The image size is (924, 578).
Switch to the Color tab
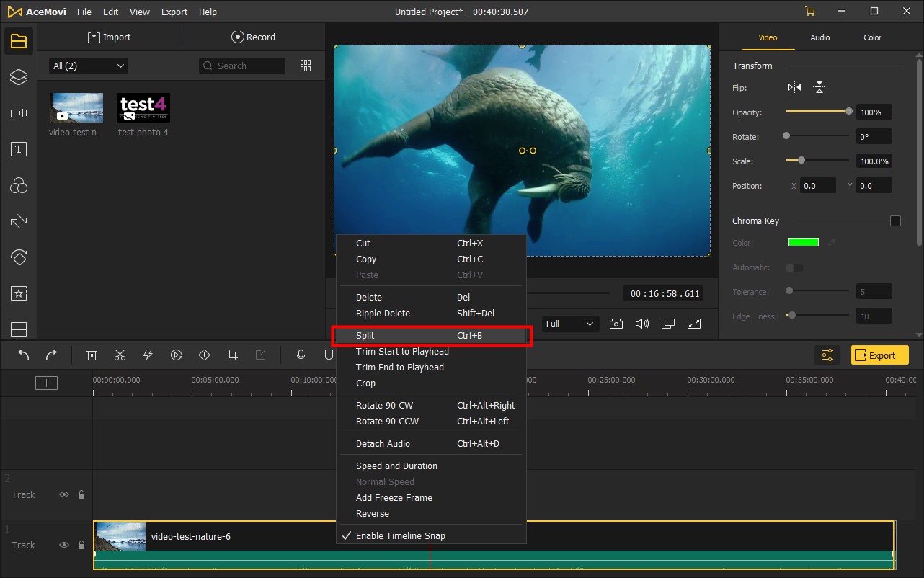(x=871, y=37)
